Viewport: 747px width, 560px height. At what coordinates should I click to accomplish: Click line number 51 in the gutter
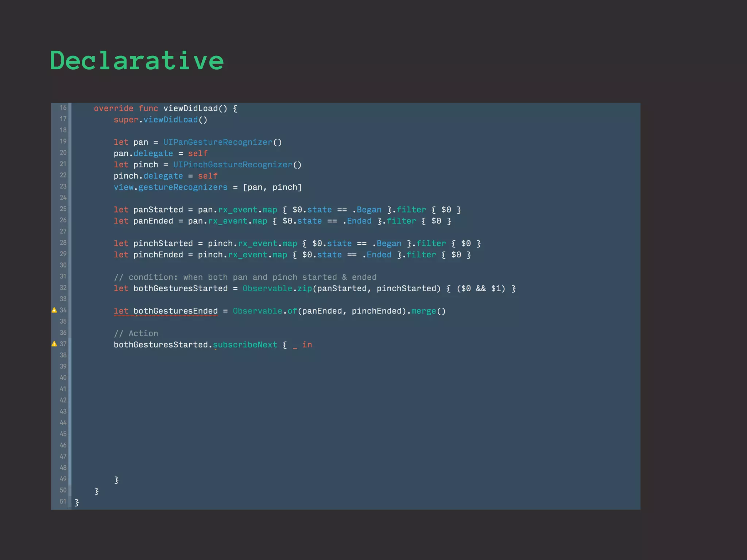click(63, 501)
